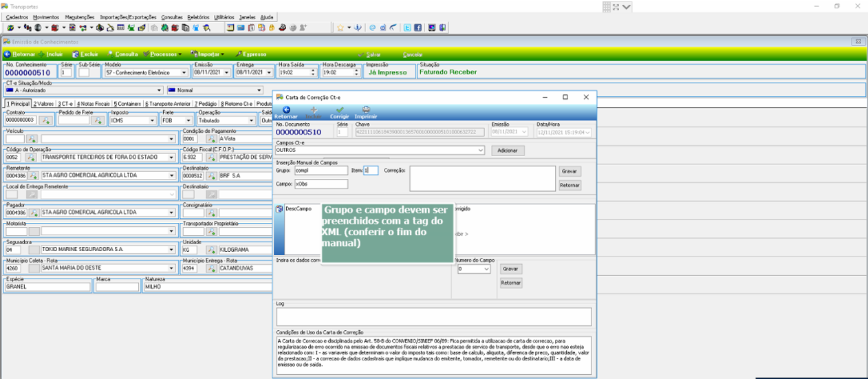The image size is (868, 379).
Task: Click the yellow star favorites icon
Action: click(340, 28)
